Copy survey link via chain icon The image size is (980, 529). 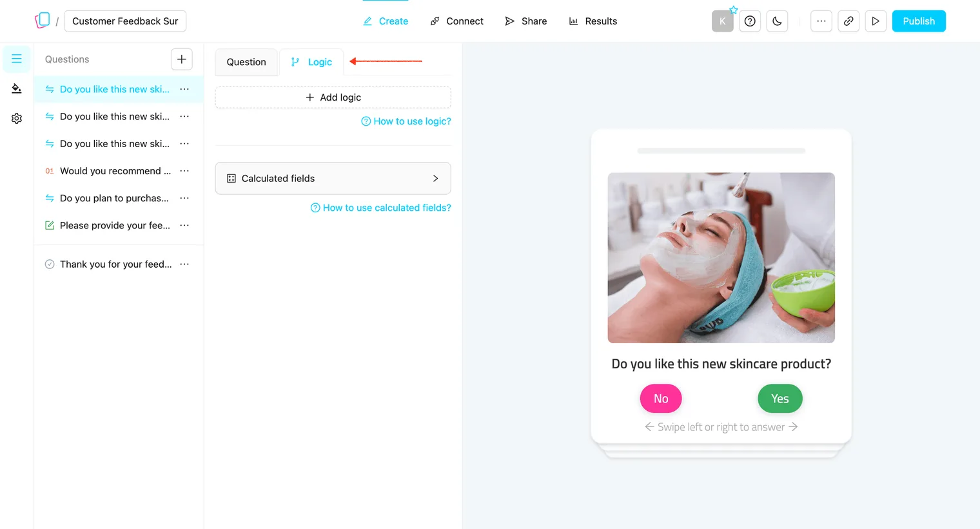pos(848,21)
